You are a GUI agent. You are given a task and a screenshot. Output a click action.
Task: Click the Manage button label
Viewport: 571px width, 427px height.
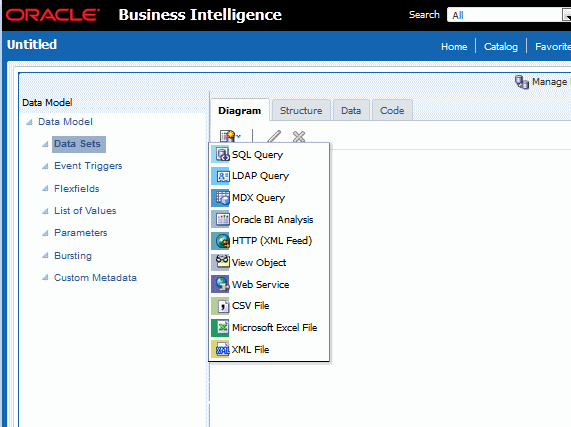tap(550, 82)
